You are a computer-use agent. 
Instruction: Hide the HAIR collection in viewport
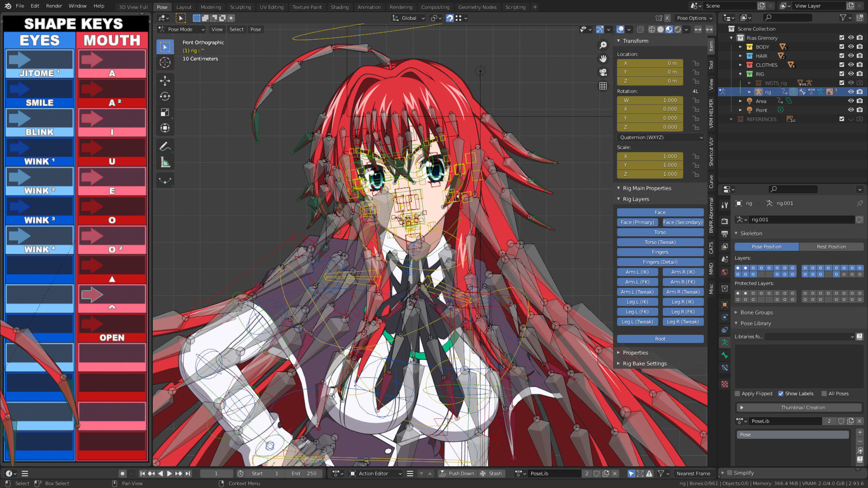tap(851, 56)
